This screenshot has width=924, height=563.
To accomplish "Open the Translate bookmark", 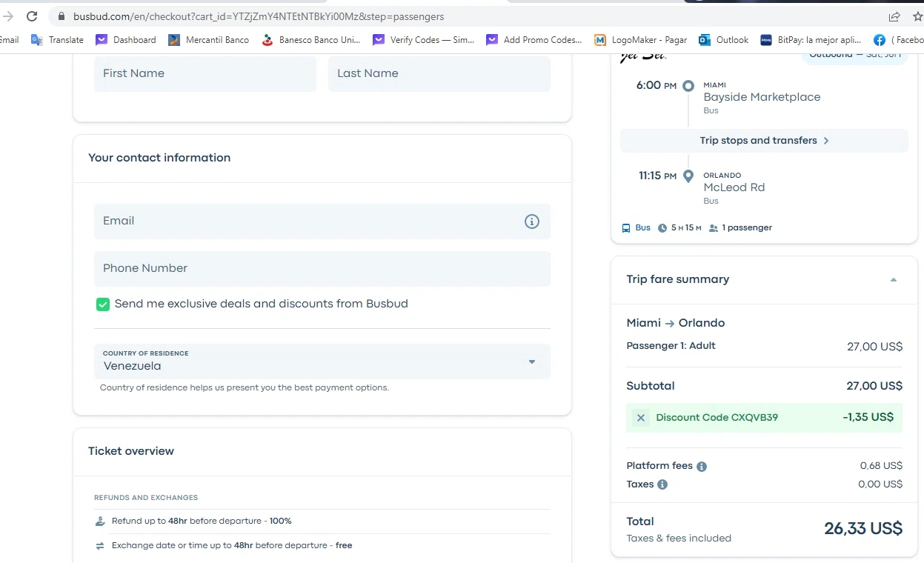I will click(57, 40).
